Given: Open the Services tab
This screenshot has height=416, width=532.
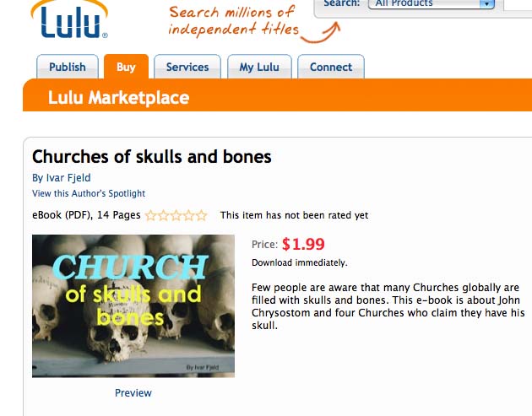Looking at the screenshot, I should click(187, 67).
